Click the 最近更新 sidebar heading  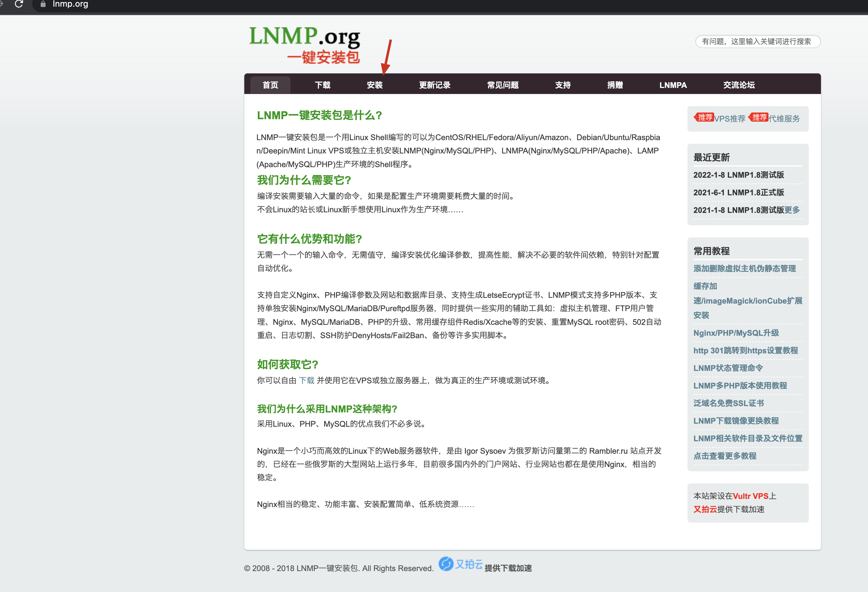point(711,157)
